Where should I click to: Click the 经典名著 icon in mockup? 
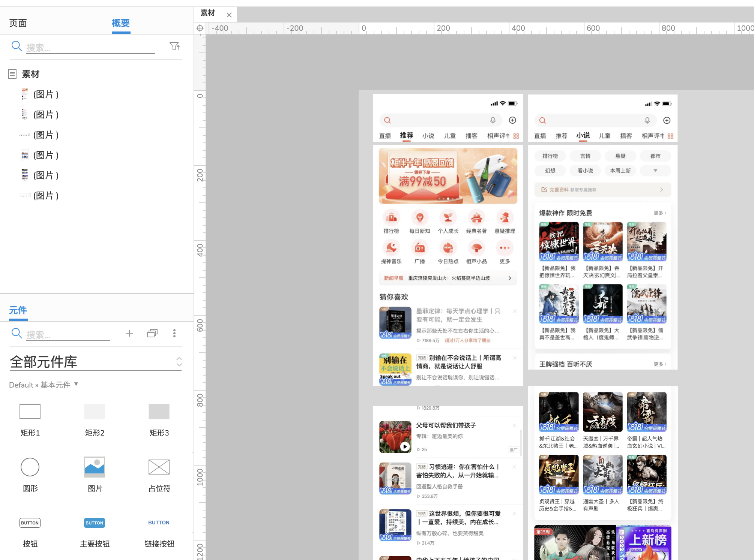click(476, 217)
